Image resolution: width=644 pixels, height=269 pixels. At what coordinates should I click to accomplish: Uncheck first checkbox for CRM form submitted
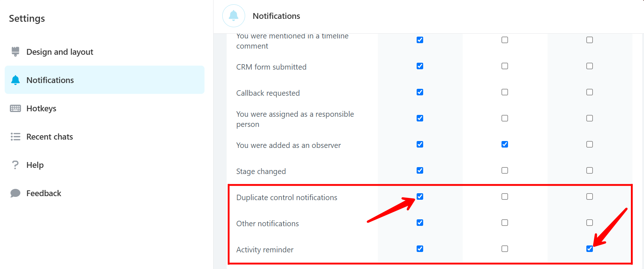420,66
